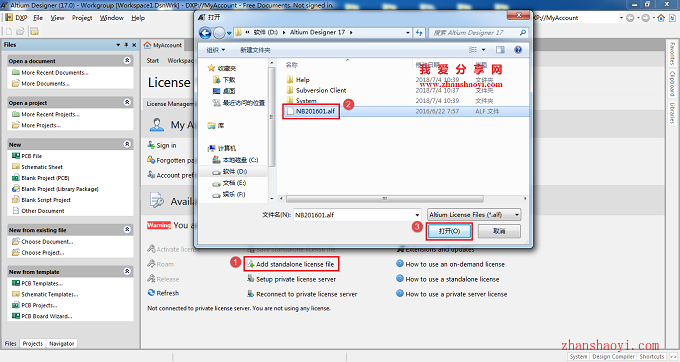Open the Organize menu in dialog
680x362 pixels.
tap(216, 50)
